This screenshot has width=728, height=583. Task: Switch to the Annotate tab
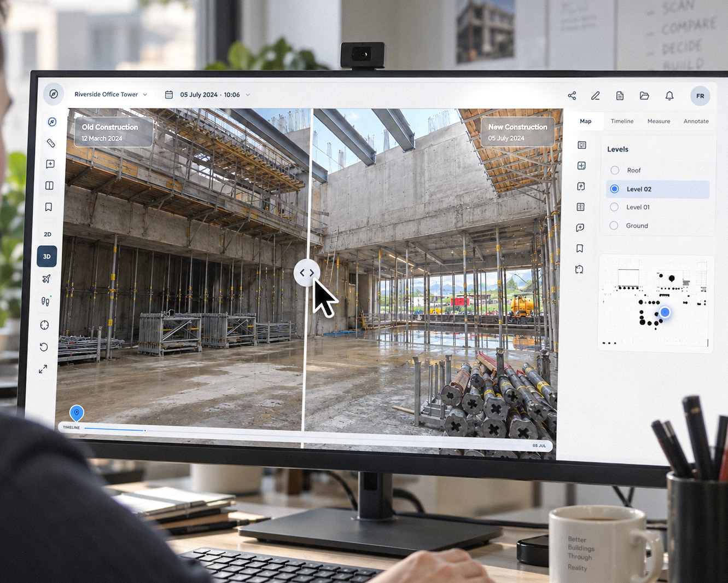pyautogui.click(x=696, y=121)
